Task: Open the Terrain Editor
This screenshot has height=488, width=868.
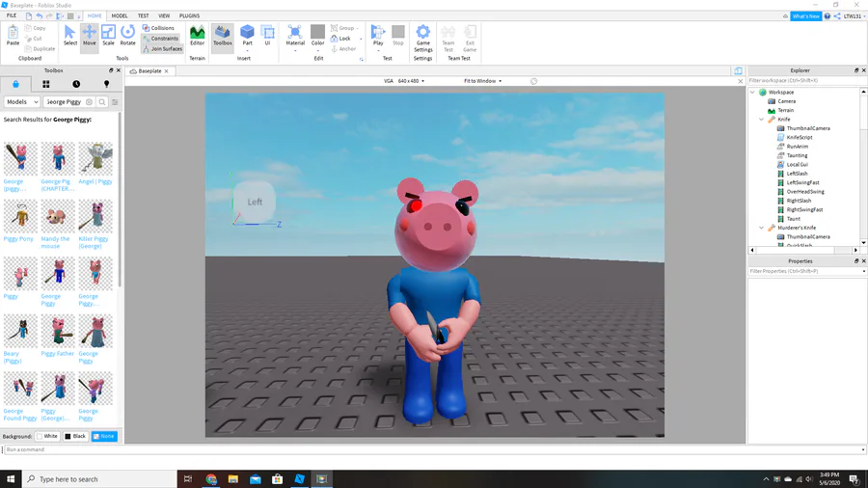Action: 197,36
